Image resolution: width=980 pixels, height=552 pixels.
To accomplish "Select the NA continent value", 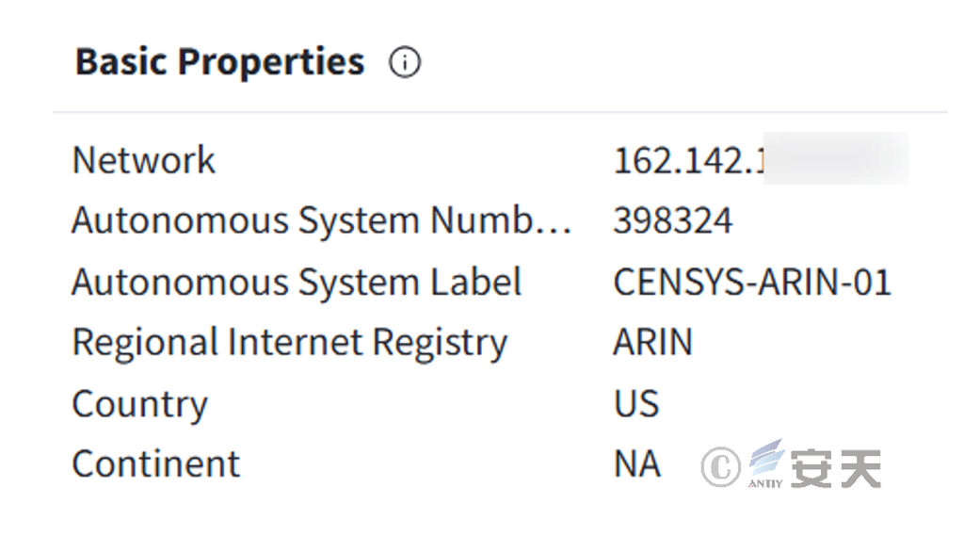I will click(636, 464).
